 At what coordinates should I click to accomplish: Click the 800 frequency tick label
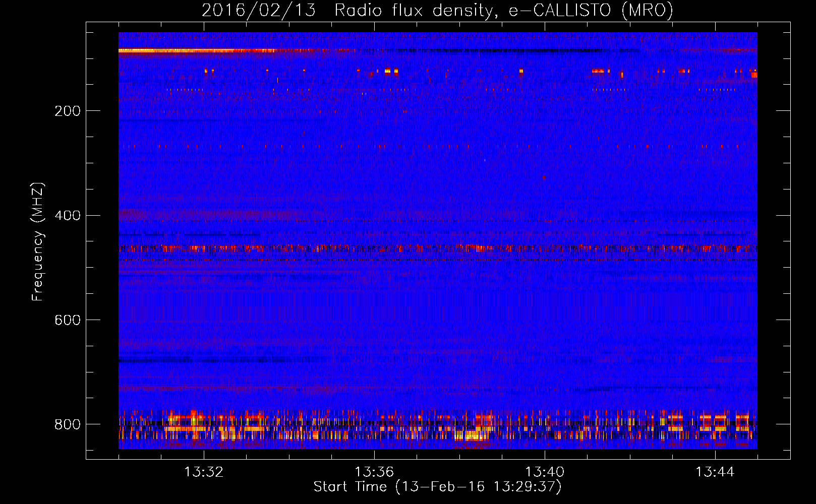tap(67, 424)
